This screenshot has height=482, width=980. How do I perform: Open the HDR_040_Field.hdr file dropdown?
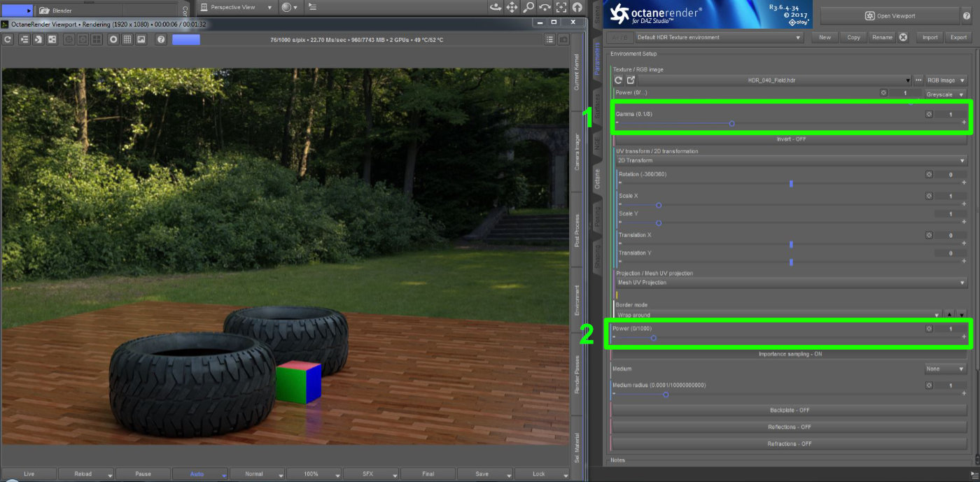776,80
